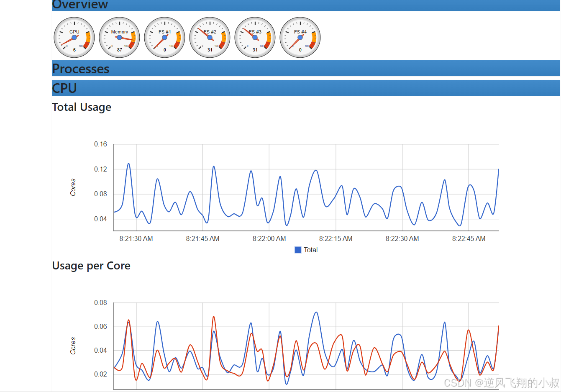Click the CPU usage gauge
Viewport: 561px width, 392px height.
pyautogui.click(x=74, y=37)
